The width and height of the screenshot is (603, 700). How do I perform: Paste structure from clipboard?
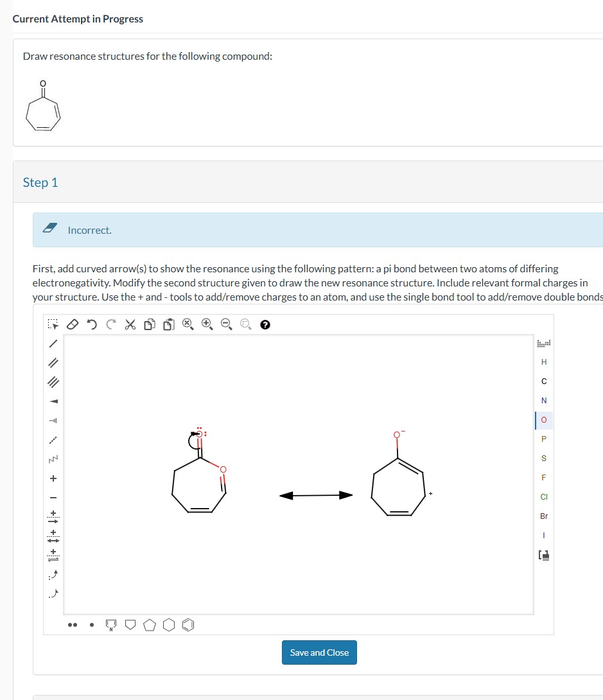168,324
